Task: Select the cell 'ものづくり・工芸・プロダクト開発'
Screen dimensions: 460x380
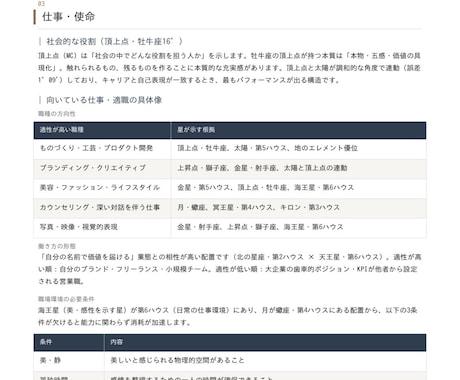Action: 102,148
